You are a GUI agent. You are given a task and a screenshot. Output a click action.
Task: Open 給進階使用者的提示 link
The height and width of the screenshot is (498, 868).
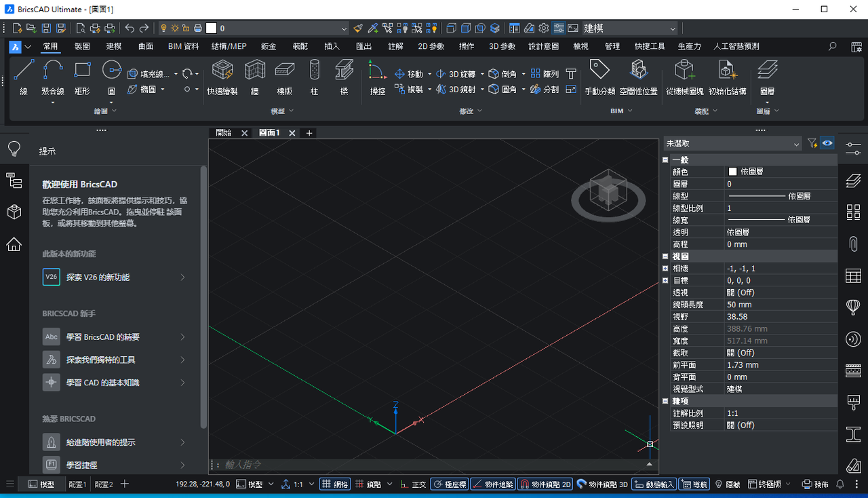coord(115,442)
